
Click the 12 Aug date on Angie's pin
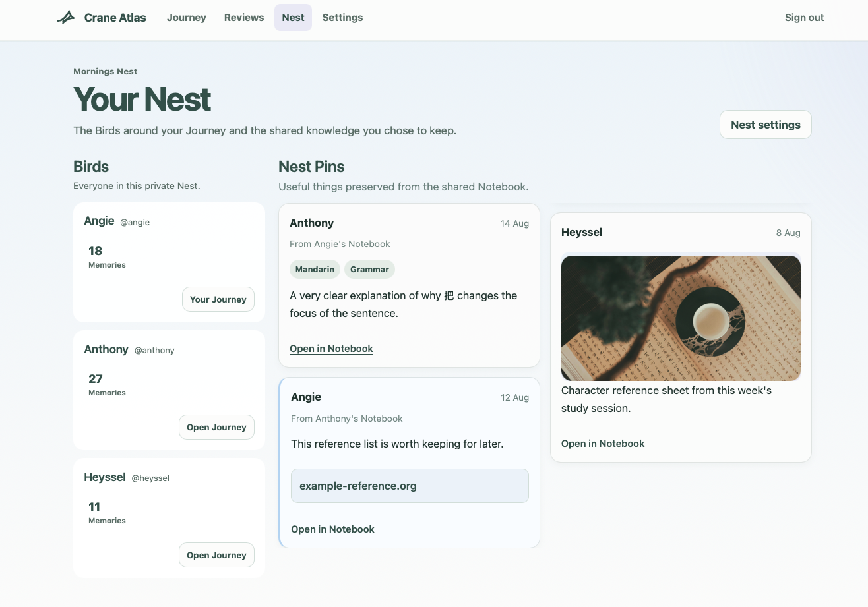pyautogui.click(x=514, y=397)
